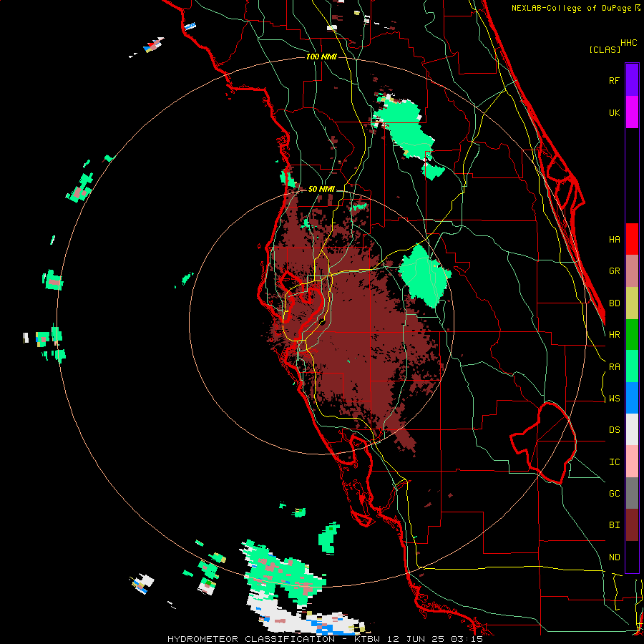Click the DS legend label

click(614, 430)
